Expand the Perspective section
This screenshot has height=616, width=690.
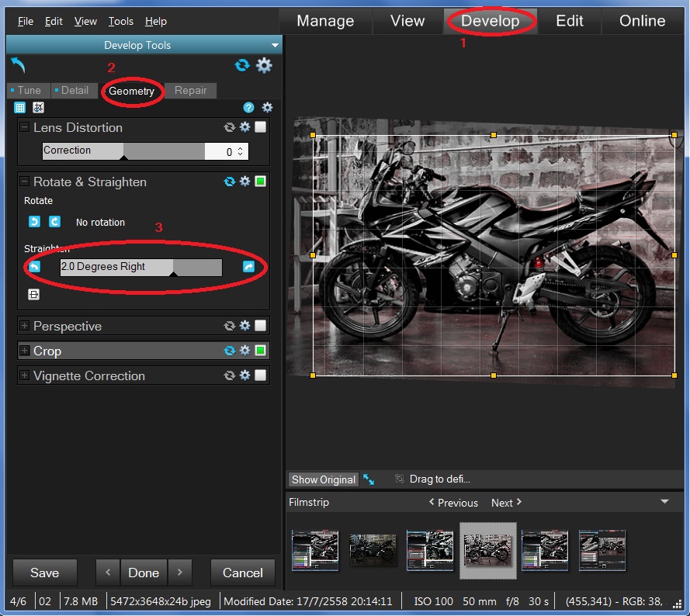[x=25, y=327]
